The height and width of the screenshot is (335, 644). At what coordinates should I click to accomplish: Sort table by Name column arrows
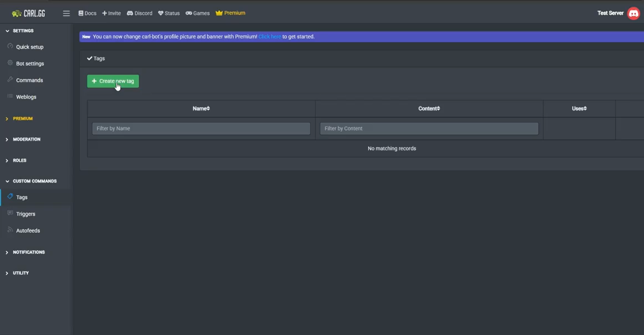point(208,108)
